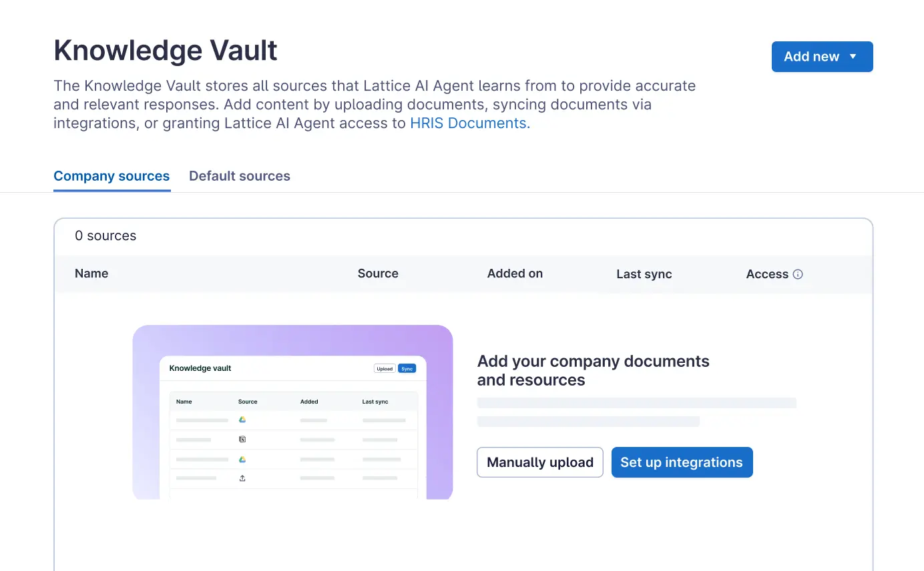Image resolution: width=924 pixels, height=571 pixels.
Task: Click the Google Drive icon in the first preview row
Action: (242, 420)
